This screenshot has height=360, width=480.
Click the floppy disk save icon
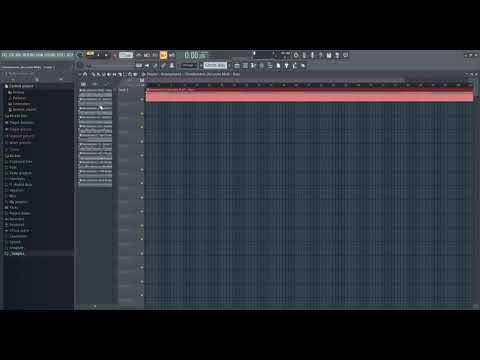tap(329, 55)
